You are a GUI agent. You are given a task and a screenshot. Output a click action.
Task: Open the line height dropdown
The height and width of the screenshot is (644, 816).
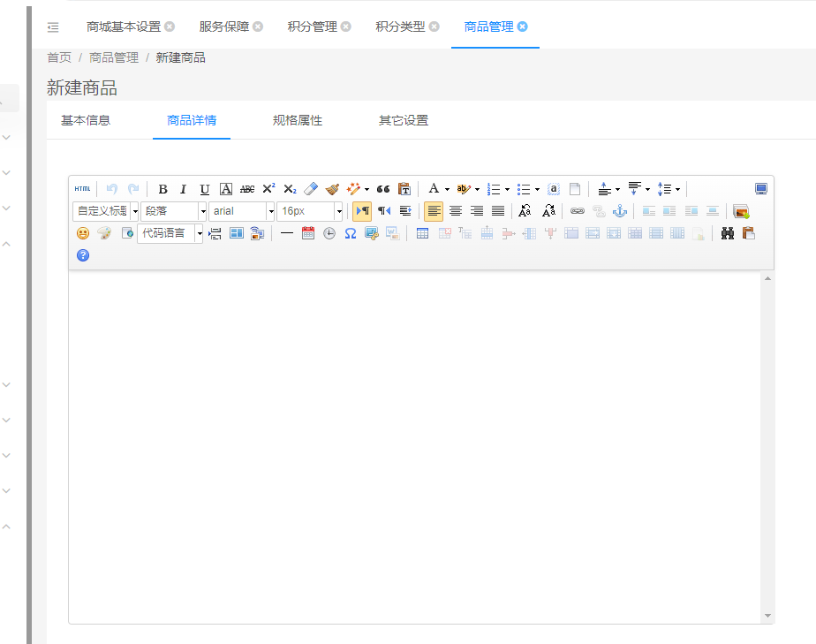click(x=677, y=190)
